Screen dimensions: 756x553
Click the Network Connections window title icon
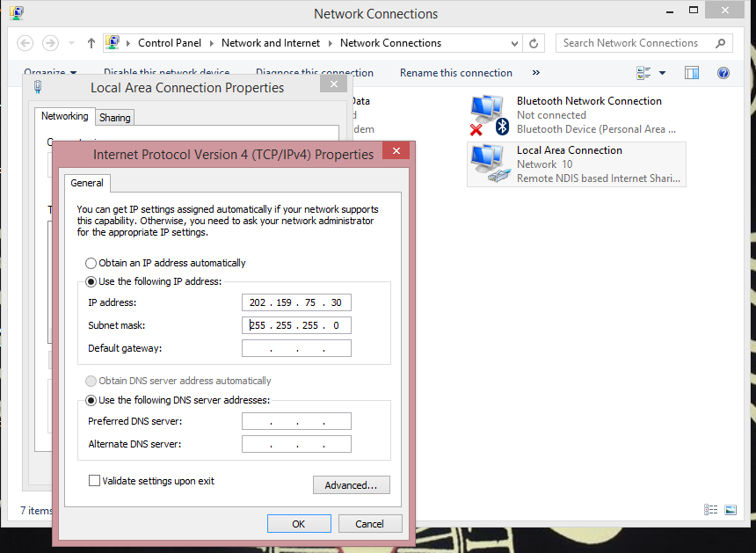(17, 13)
